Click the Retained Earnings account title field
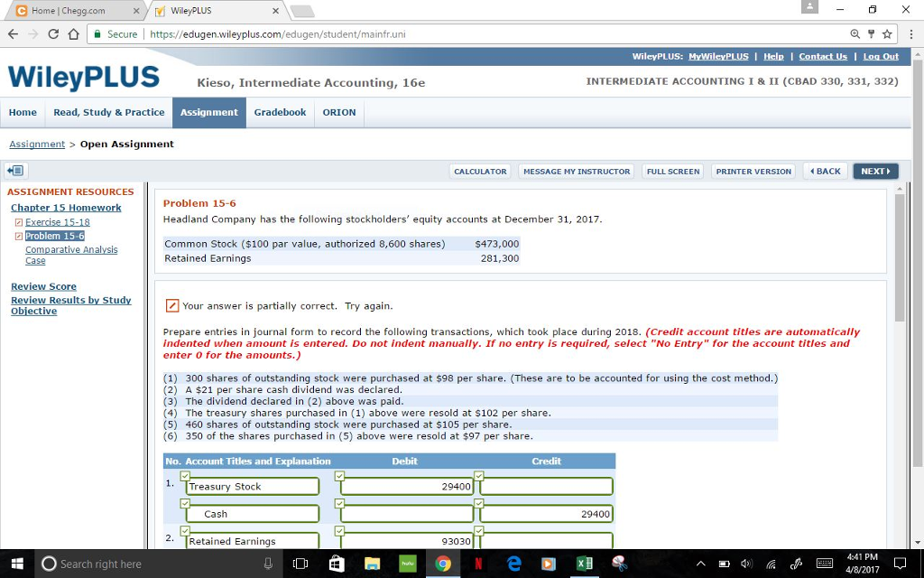The height and width of the screenshot is (578, 924). 253,541
